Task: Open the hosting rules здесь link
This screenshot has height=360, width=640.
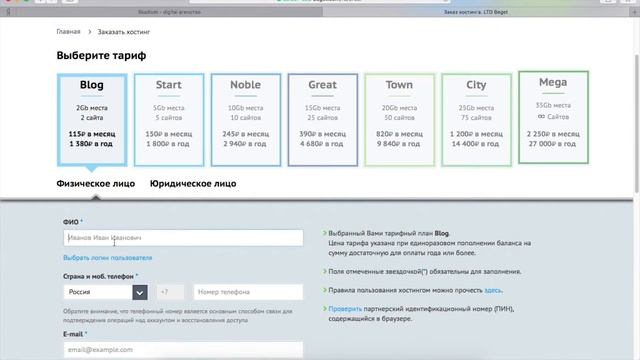Action: point(493,290)
